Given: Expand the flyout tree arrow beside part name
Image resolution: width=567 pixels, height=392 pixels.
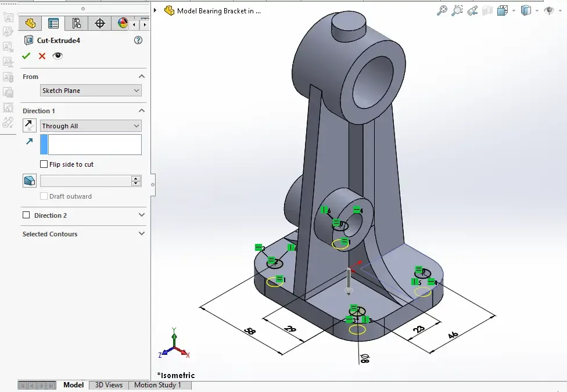Looking at the screenshot, I should click(155, 10).
